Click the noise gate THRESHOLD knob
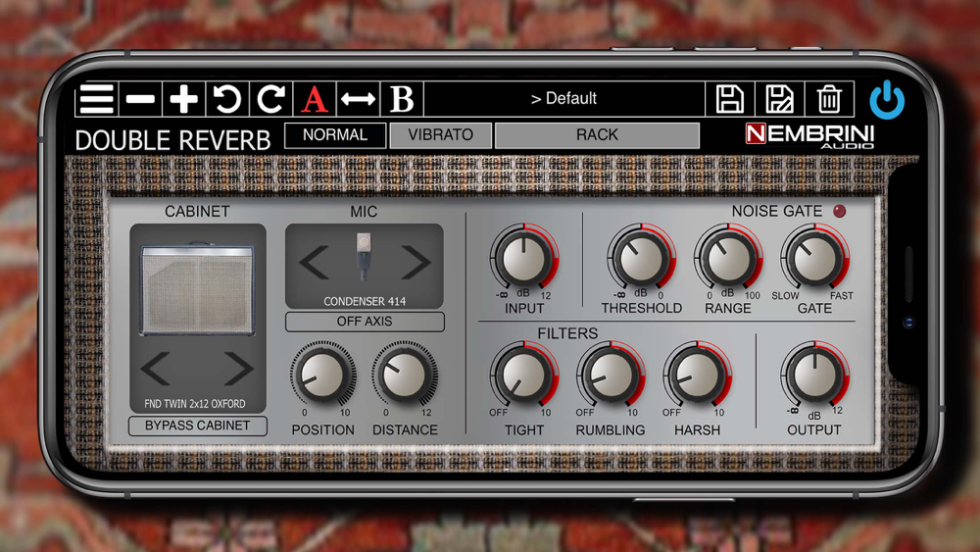Viewport: 980px width, 552px height. click(x=641, y=258)
